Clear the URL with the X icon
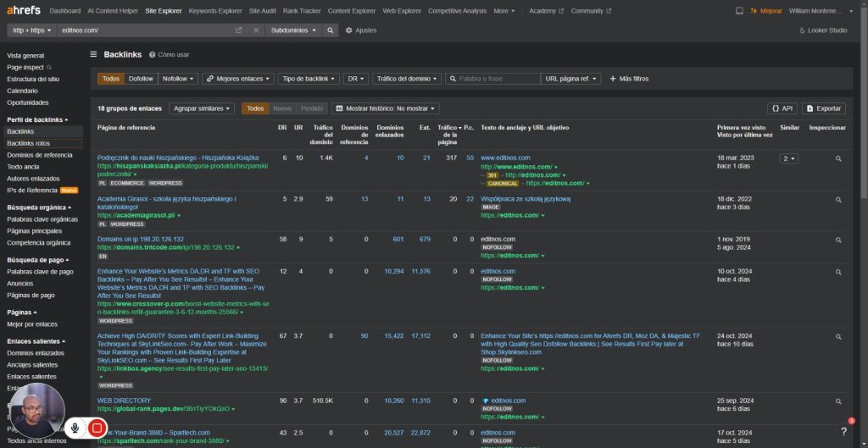The image size is (868, 448). pos(256,30)
